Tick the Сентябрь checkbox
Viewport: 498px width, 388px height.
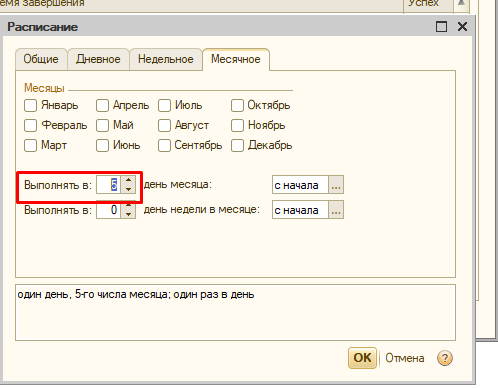(164, 146)
